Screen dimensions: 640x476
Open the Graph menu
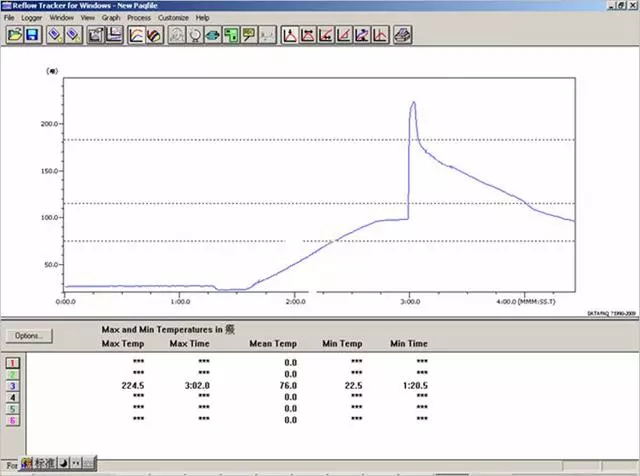pyautogui.click(x=111, y=18)
